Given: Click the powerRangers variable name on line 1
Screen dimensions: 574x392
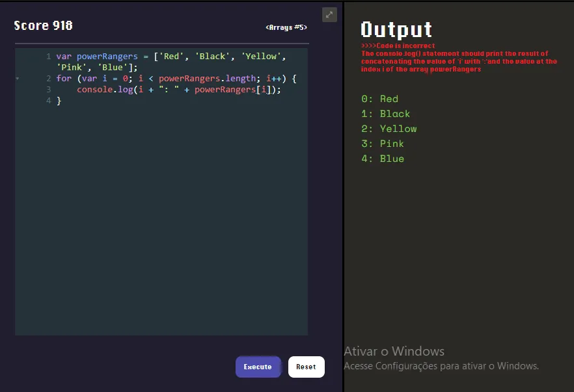Looking at the screenshot, I should (x=107, y=57).
